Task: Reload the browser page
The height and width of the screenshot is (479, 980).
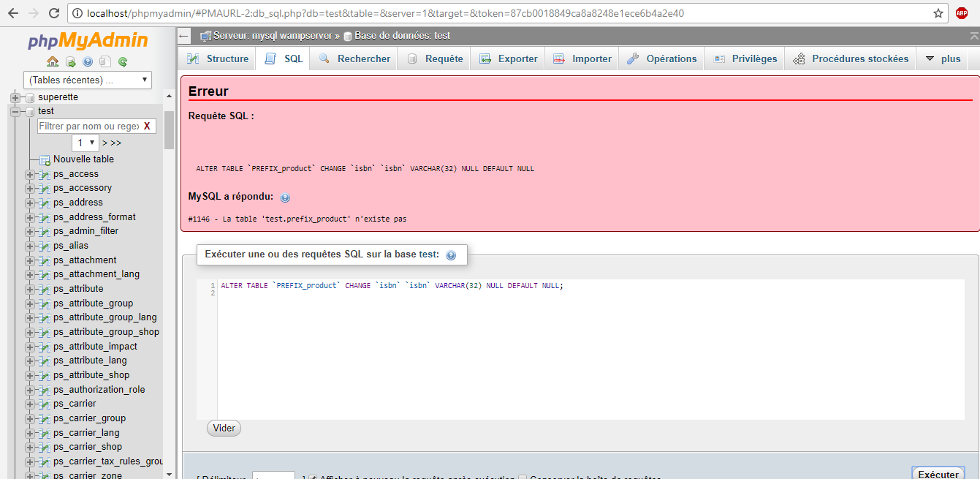Action: (x=54, y=13)
